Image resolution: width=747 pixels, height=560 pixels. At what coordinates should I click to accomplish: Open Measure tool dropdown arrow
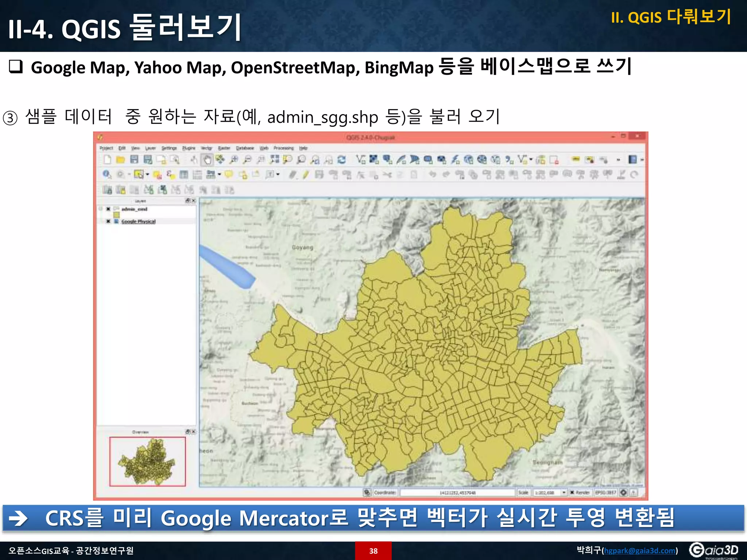(219, 175)
